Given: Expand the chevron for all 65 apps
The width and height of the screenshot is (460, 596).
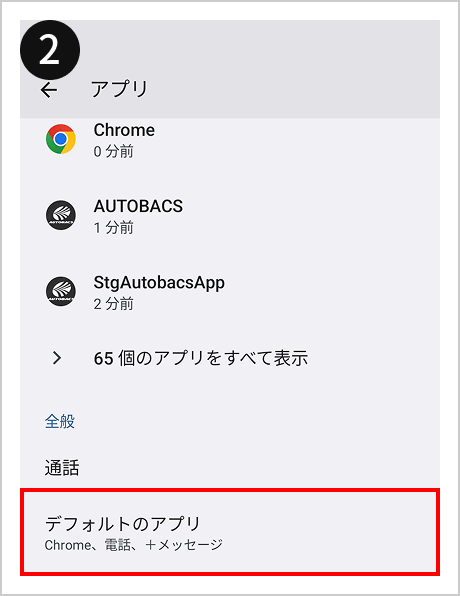Looking at the screenshot, I should pyautogui.click(x=57, y=358).
